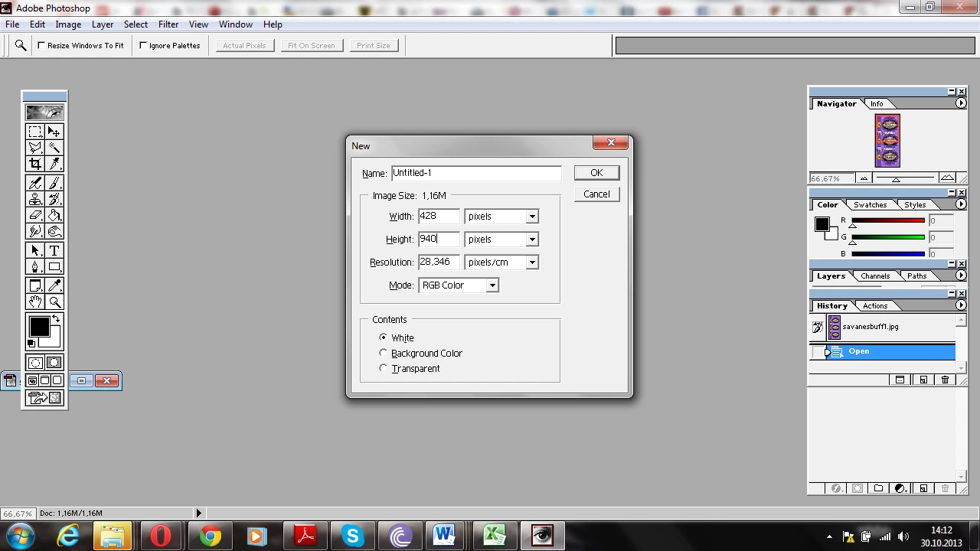Select the Airbrush tool
The image size is (980, 551).
point(35,183)
